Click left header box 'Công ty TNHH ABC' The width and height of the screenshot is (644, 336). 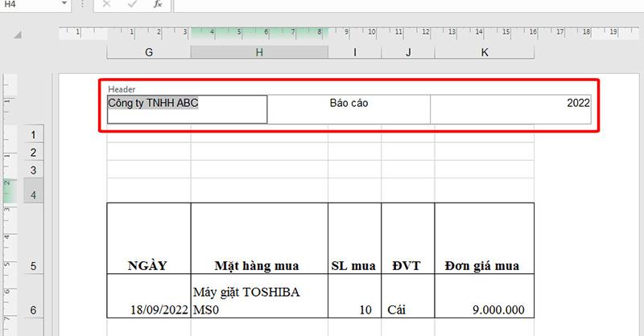click(187, 109)
